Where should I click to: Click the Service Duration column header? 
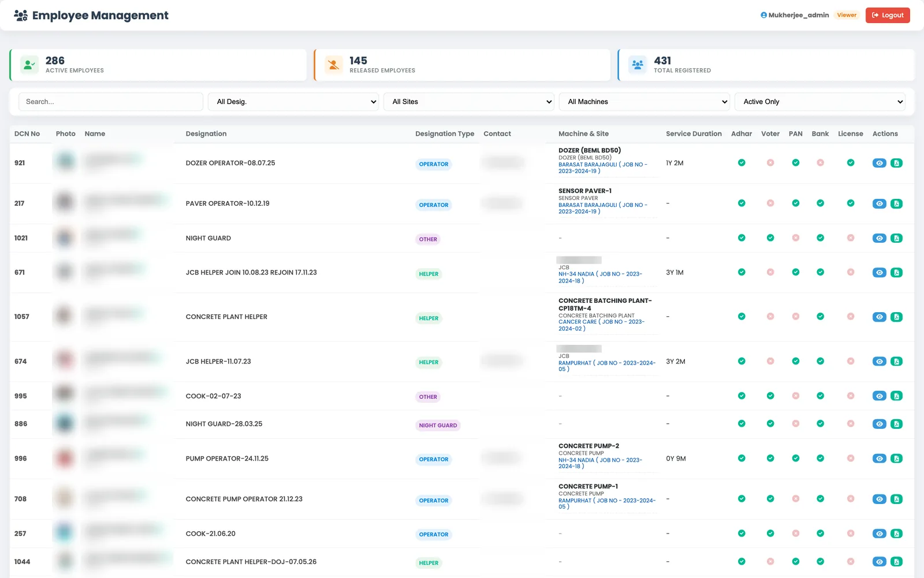(x=694, y=134)
